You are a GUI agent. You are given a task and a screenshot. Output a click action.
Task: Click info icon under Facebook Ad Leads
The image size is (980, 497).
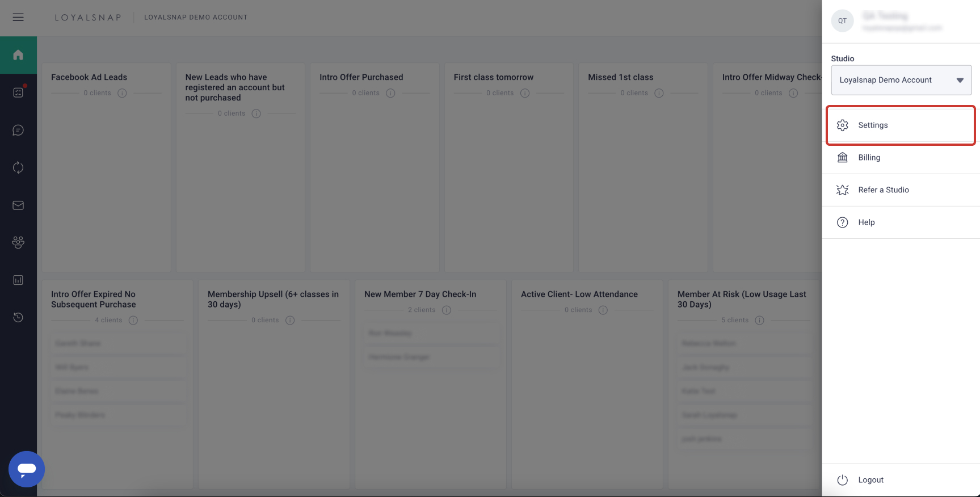click(x=122, y=93)
